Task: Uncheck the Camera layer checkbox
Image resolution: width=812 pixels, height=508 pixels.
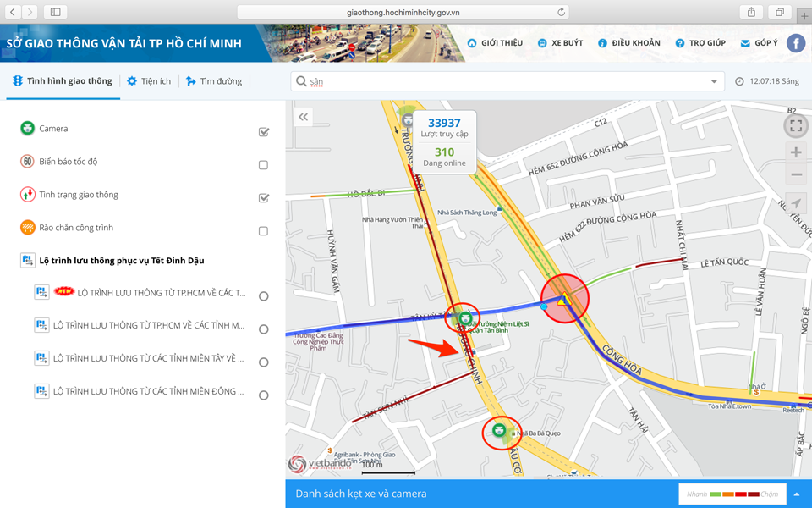Action: pos(264,132)
